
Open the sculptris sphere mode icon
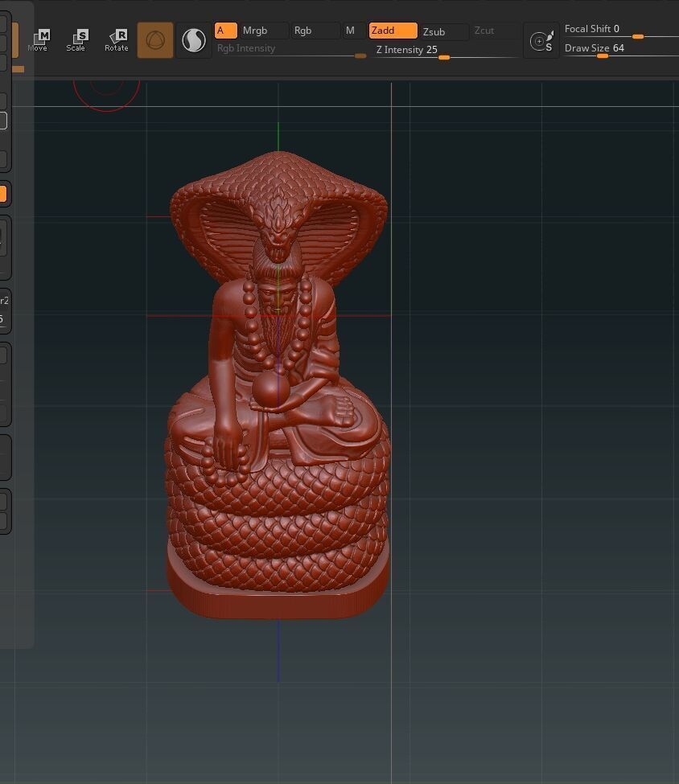point(194,40)
